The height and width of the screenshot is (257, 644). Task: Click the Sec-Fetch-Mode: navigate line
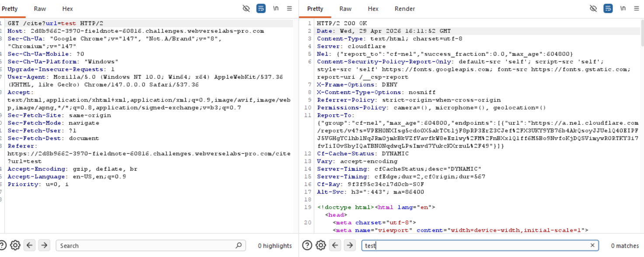click(53, 123)
